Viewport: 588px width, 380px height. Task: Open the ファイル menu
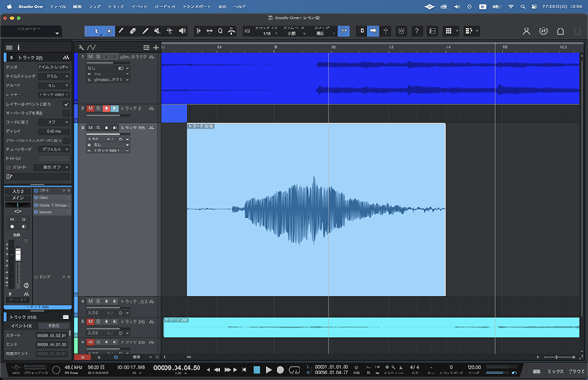point(58,6)
